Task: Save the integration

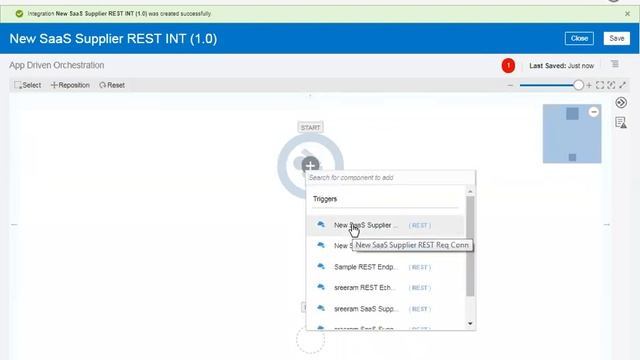Action: tap(616, 38)
